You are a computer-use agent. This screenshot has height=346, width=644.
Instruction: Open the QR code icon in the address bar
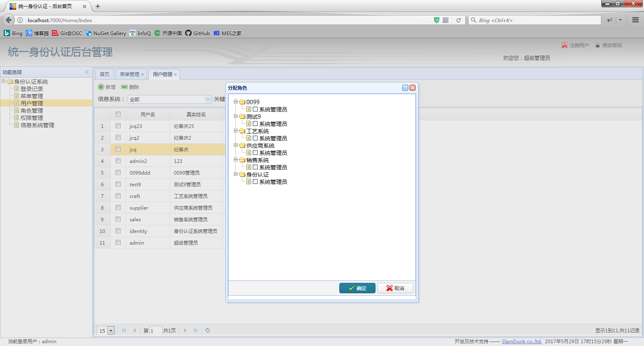[x=446, y=20]
